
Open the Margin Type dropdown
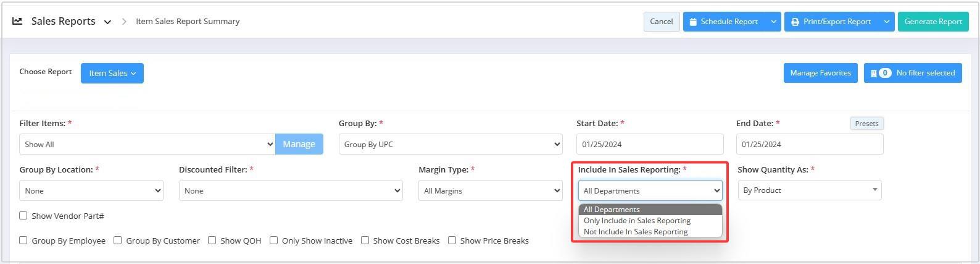tap(491, 190)
